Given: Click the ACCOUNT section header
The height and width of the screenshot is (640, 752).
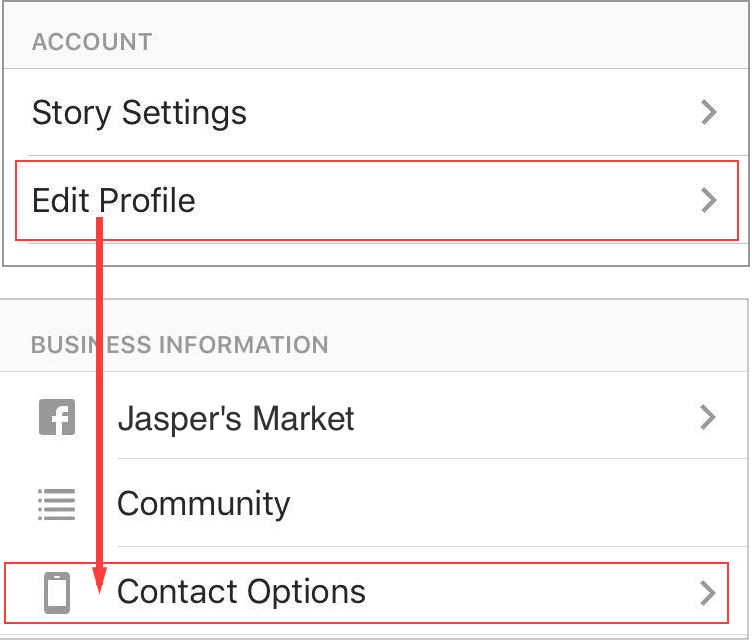Looking at the screenshot, I should (x=92, y=42).
